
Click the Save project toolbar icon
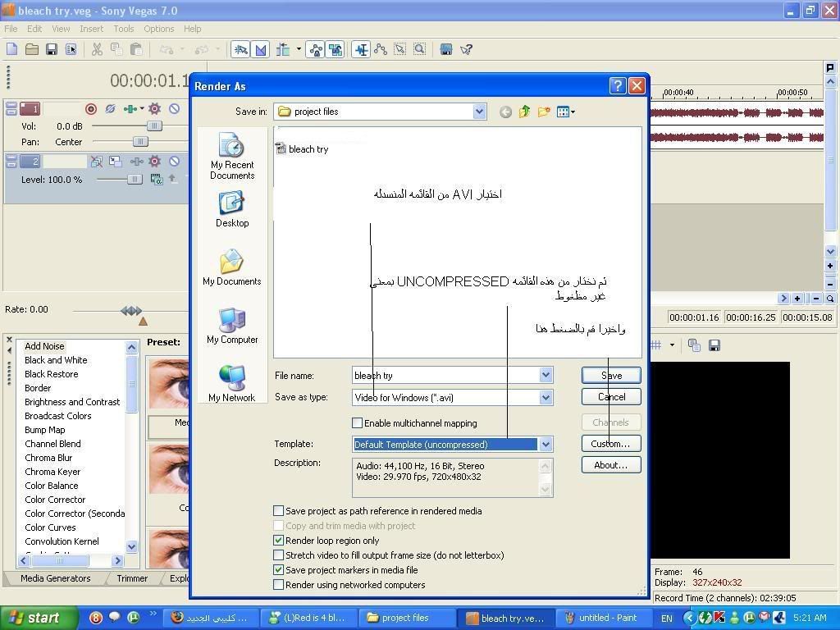coord(51,49)
